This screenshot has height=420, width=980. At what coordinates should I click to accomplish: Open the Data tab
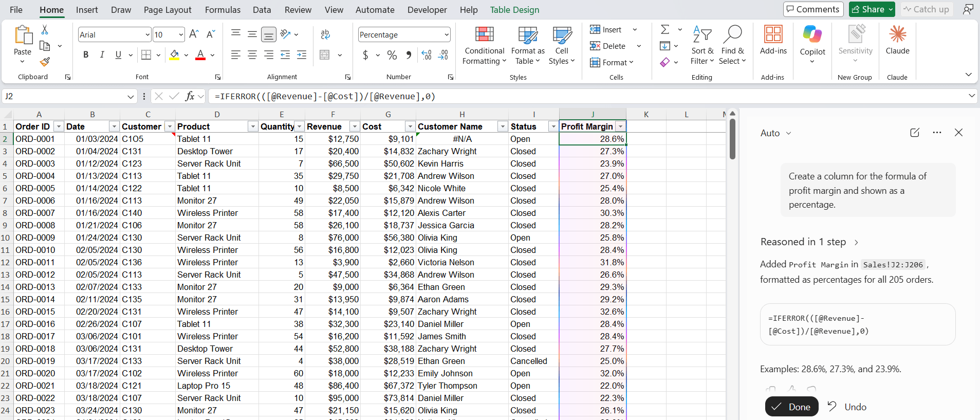[262, 9]
